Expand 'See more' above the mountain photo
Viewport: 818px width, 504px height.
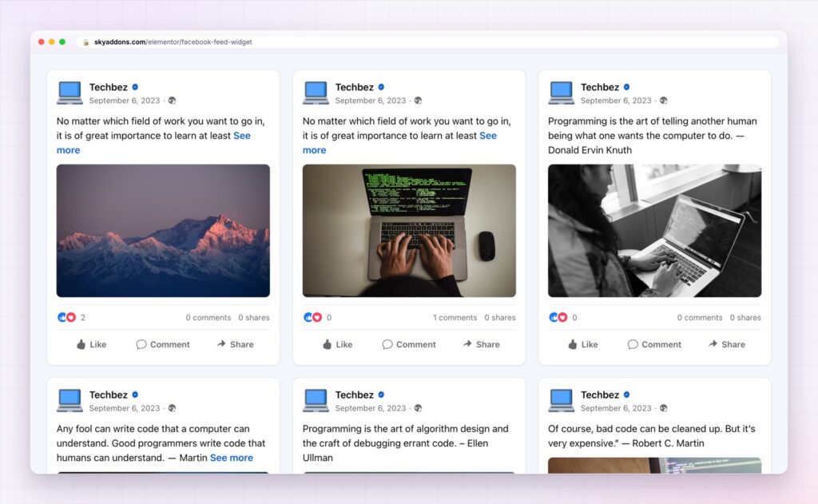point(241,136)
